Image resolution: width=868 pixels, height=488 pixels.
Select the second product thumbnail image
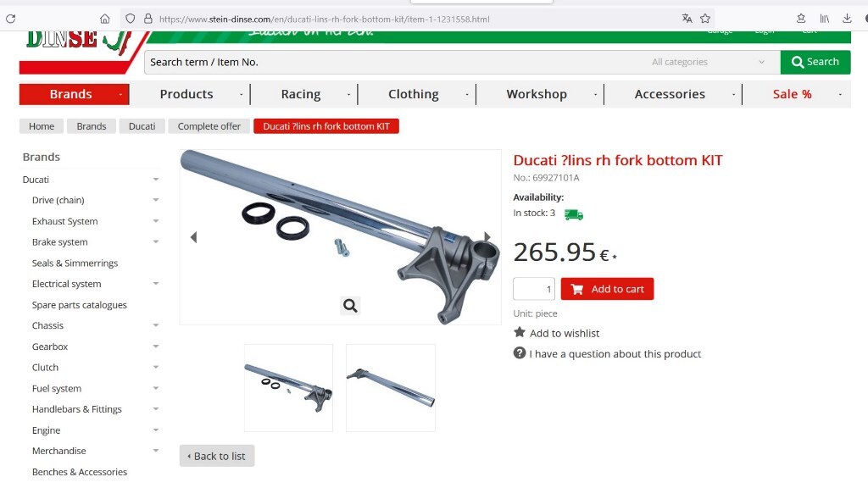(x=390, y=388)
